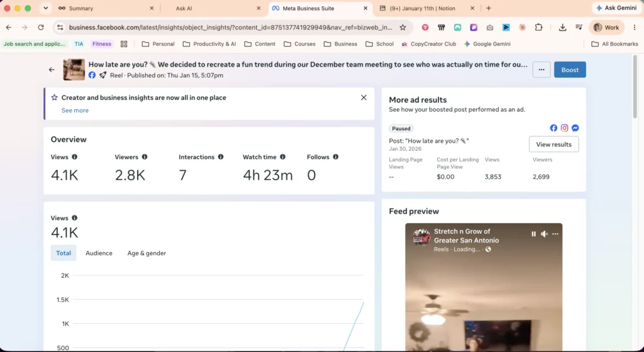Click Stretch n Grow page avatar

coord(421,237)
